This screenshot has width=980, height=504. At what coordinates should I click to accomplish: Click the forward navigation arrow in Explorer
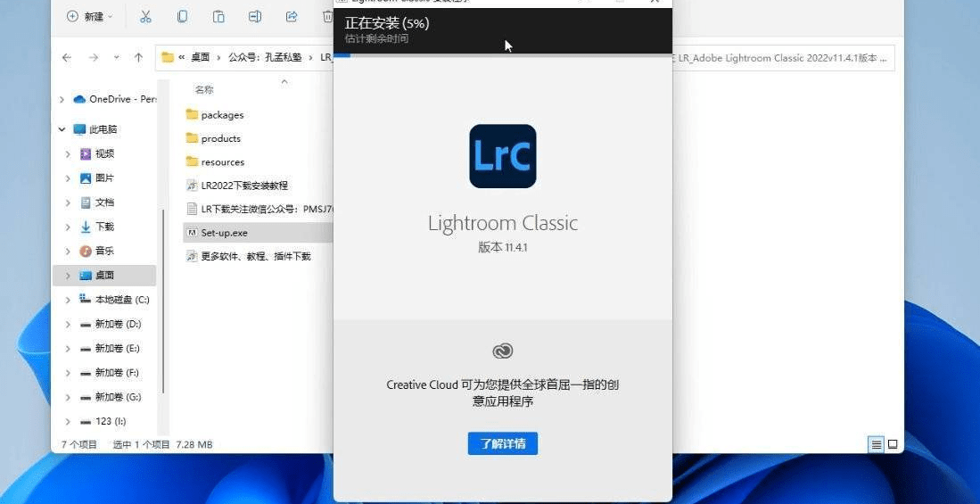pos(93,57)
